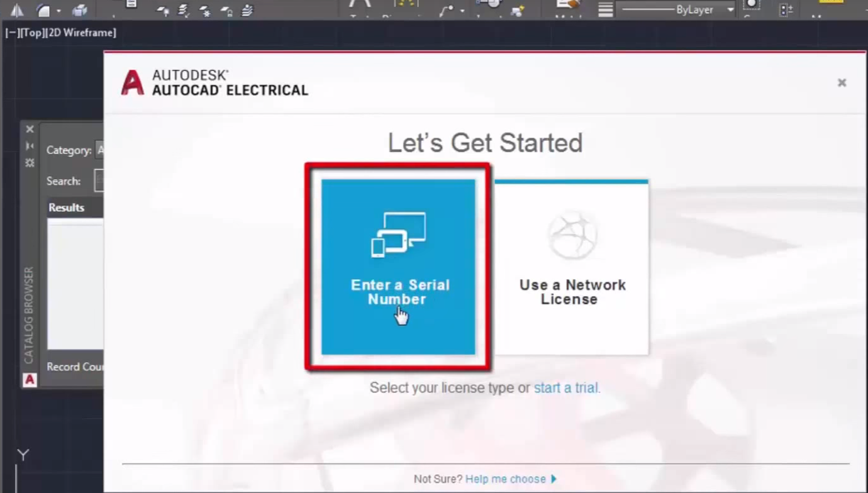Click the Explode tool icon

pos(80,11)
